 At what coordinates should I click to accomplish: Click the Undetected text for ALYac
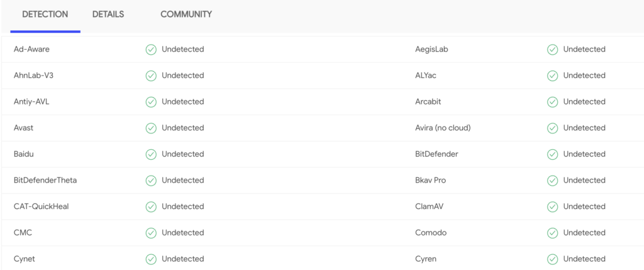click(584, 76)
